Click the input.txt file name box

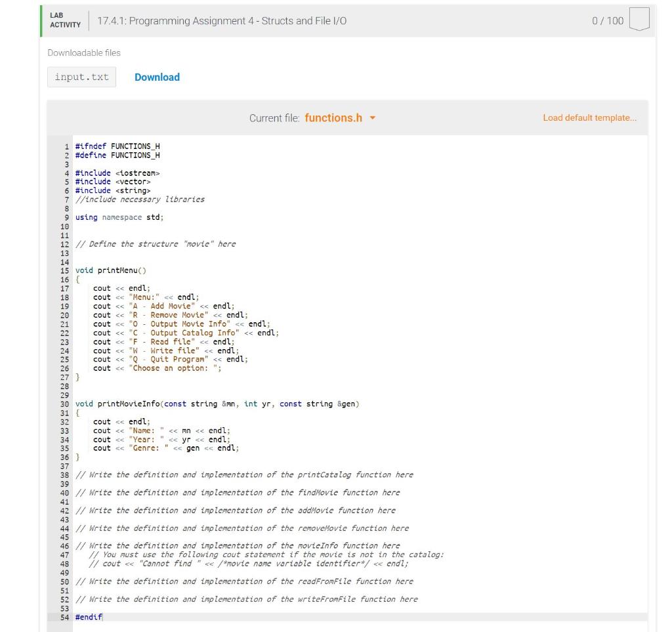tap(81, 77)
